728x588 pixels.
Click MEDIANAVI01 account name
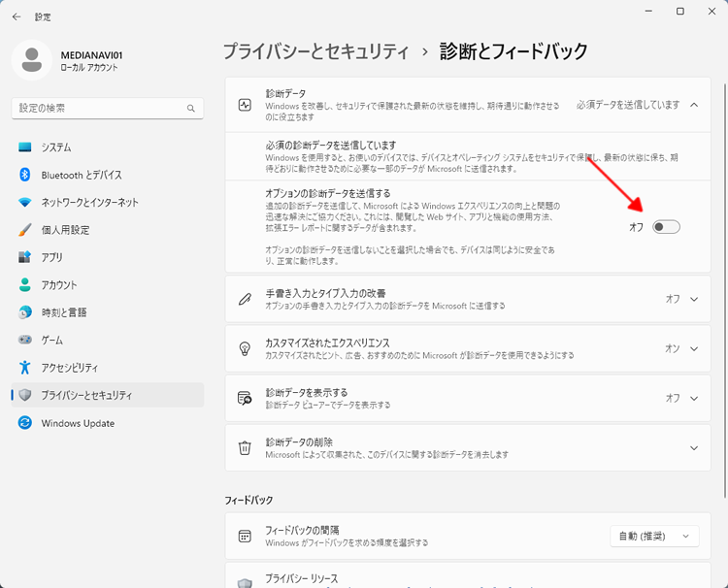tap(91, 55)
